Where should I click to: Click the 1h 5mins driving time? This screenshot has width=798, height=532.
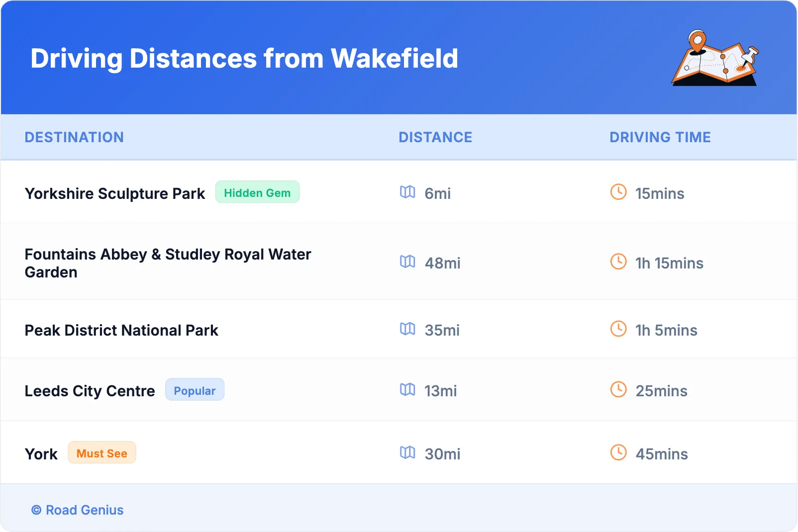(666, 330)
